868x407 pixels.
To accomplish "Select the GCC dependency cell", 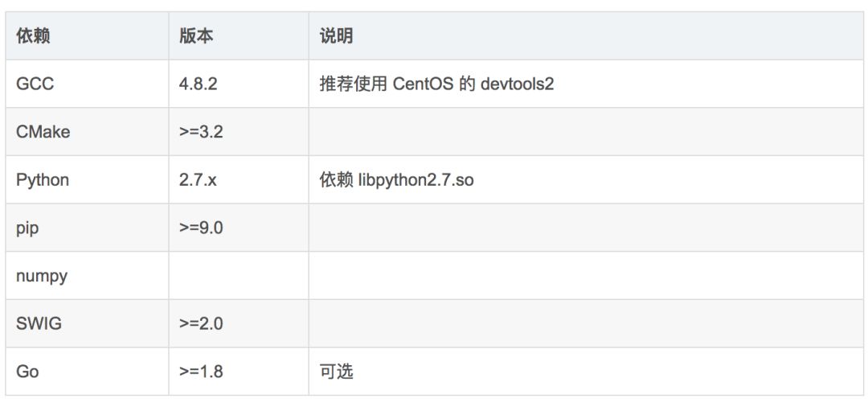I will point(35,84).
